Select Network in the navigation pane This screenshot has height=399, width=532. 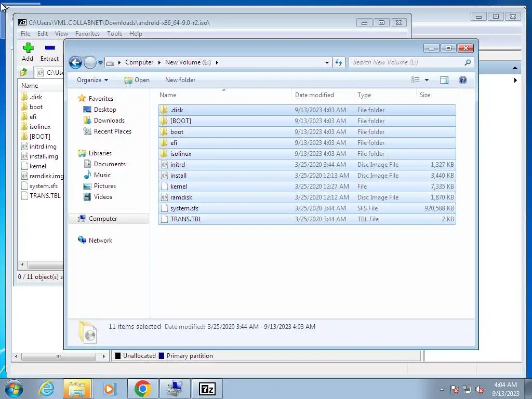100,240
